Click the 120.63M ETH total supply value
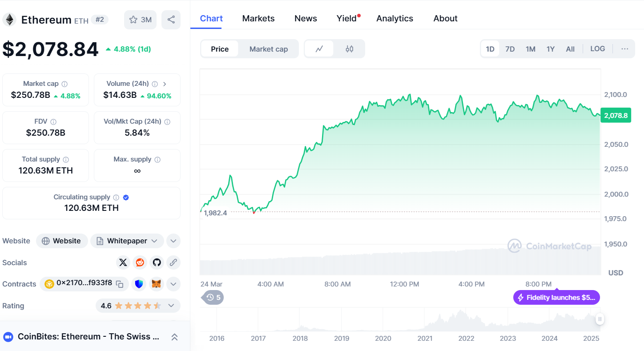The width and height of the screenshot is (644, 351). 45,170
